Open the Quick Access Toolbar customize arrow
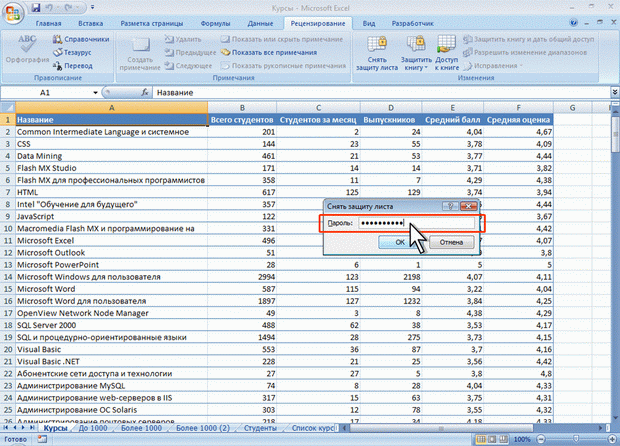620x446 pixels. [x=93, y=8]
